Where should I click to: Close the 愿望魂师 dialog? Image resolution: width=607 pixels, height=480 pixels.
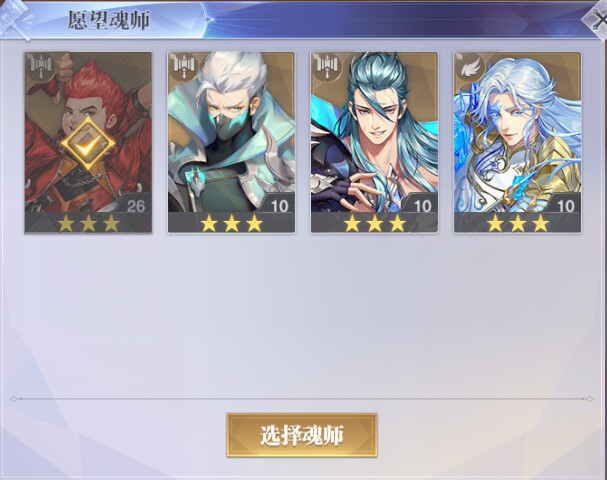coord(596,19)
